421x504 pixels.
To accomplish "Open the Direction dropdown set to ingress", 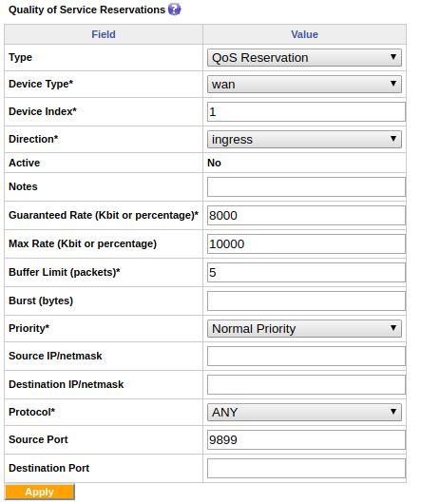I will click(x=304, y=139).
